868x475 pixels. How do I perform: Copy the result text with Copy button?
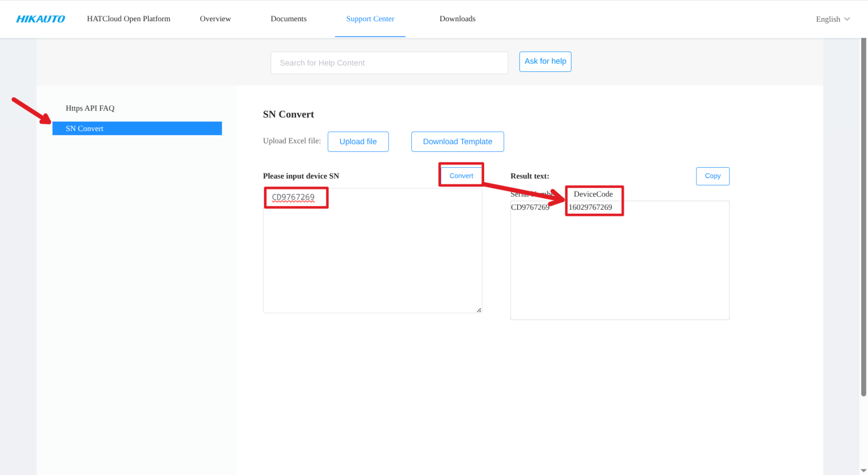(x=712, y=176)
